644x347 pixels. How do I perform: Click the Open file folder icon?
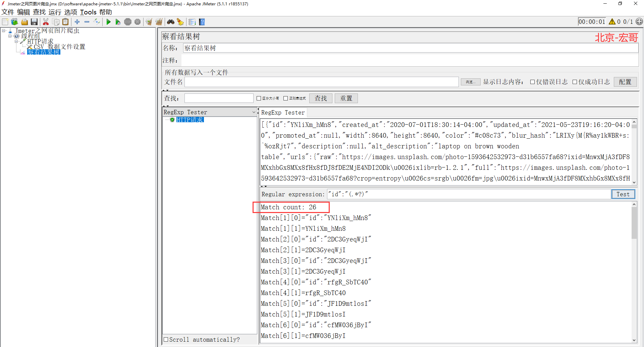click(24, 22)
